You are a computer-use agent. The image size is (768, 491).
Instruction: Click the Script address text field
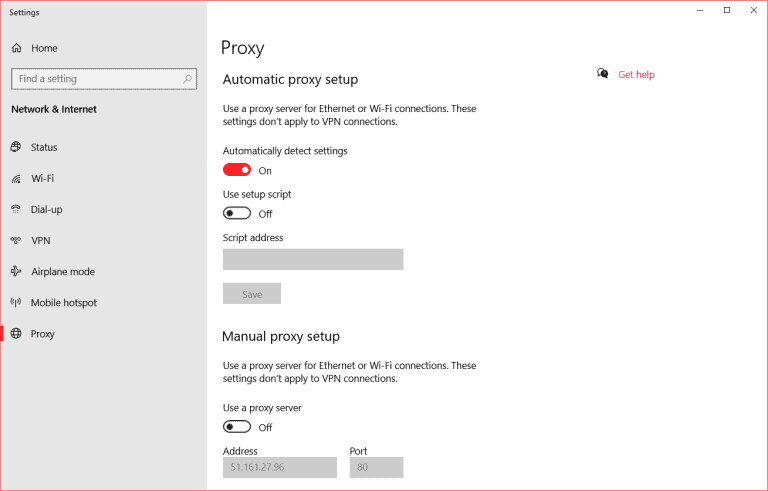pos(312,260)
